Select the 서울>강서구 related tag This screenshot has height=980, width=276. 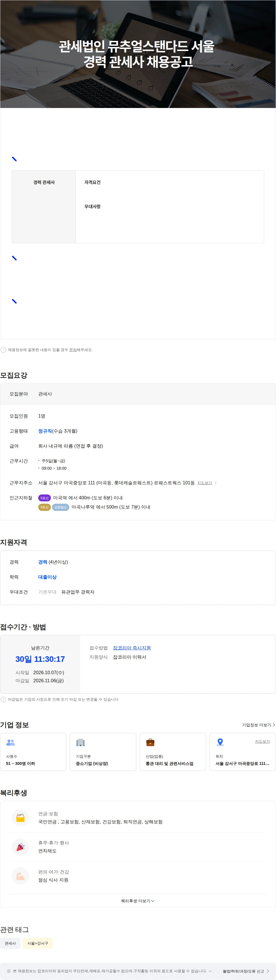coord(38,943)
